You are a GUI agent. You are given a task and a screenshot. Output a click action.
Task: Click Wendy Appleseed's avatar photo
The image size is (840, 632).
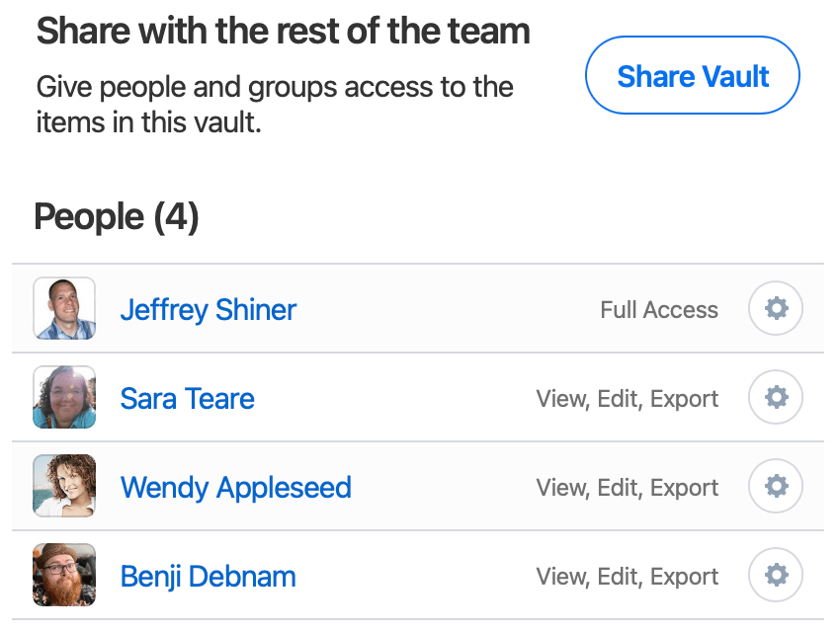63,486
